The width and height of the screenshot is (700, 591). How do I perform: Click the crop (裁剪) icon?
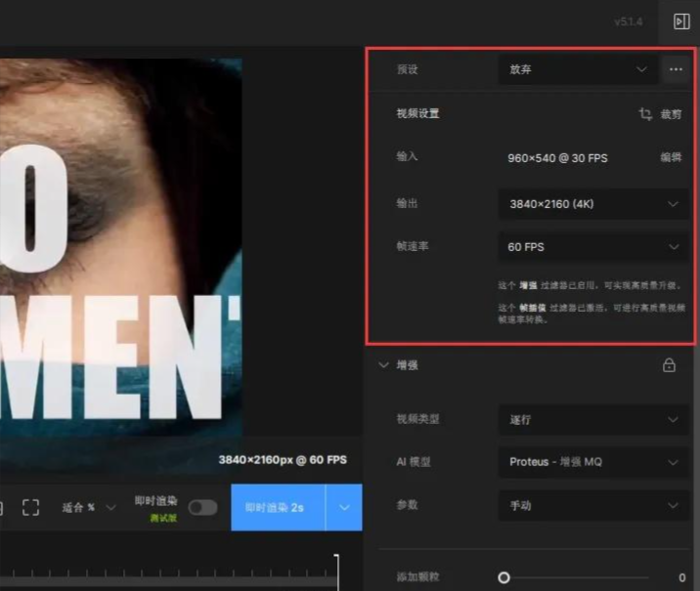(645, 114)
